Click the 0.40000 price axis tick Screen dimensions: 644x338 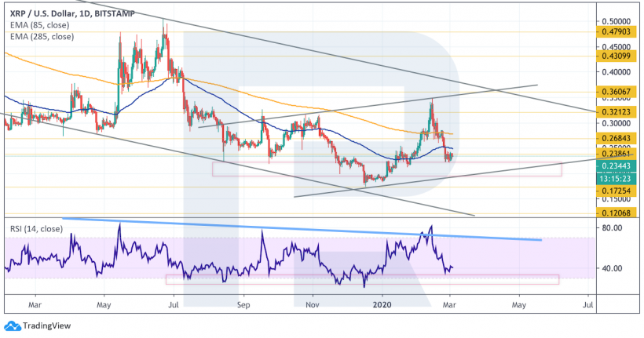(616, 72)
